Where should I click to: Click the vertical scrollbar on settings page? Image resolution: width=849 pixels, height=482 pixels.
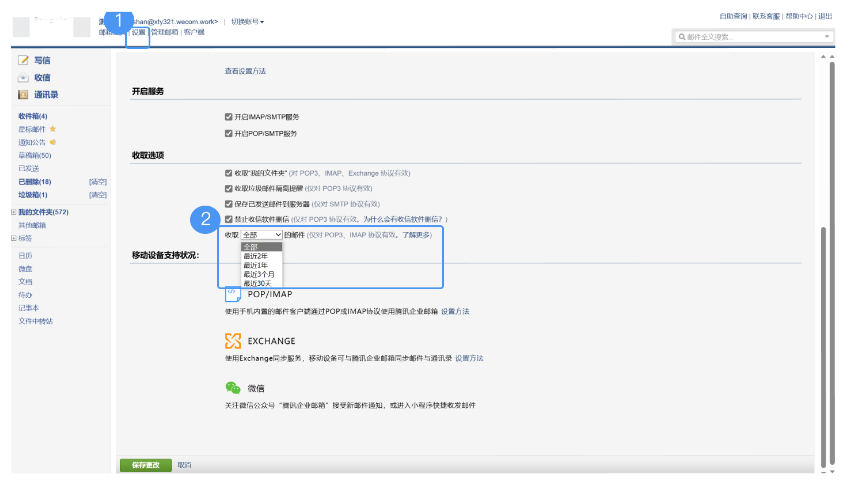pos(825,300)
